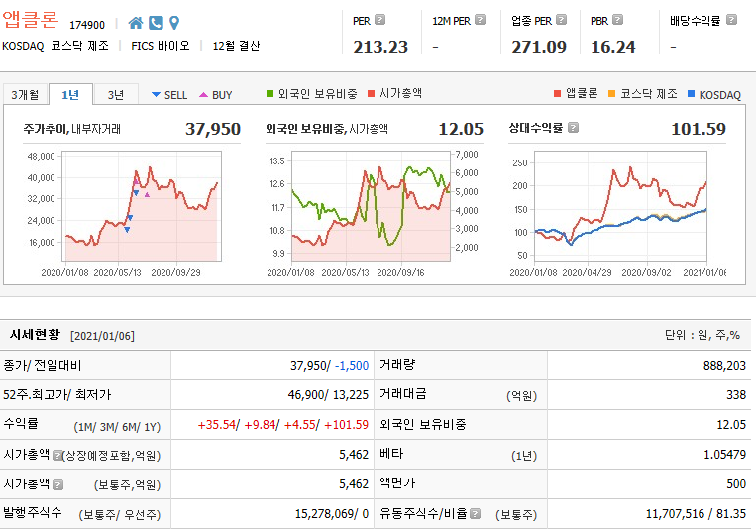Screen dimensions: 756x532
Task: Click PBR value 16.24
Action: (612, 47)
